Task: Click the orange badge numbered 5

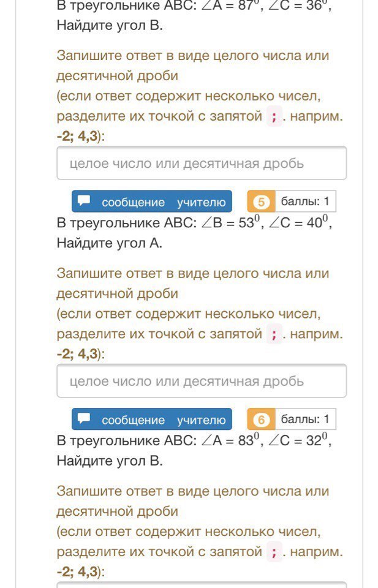Action: click(262, 202)
